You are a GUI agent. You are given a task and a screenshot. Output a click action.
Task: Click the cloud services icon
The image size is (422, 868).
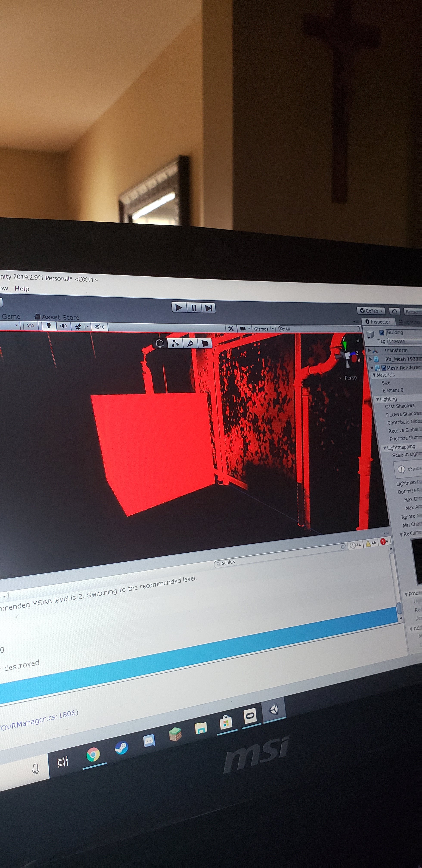(394, 311)
